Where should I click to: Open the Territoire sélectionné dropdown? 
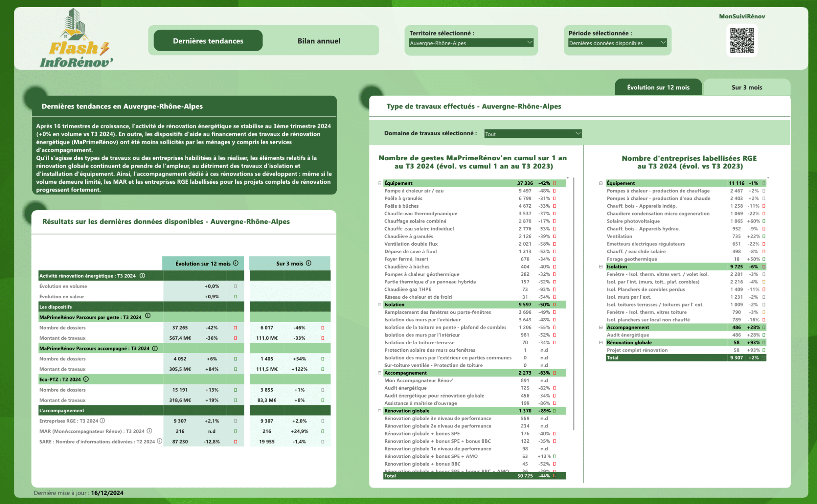tap(471, 43)
